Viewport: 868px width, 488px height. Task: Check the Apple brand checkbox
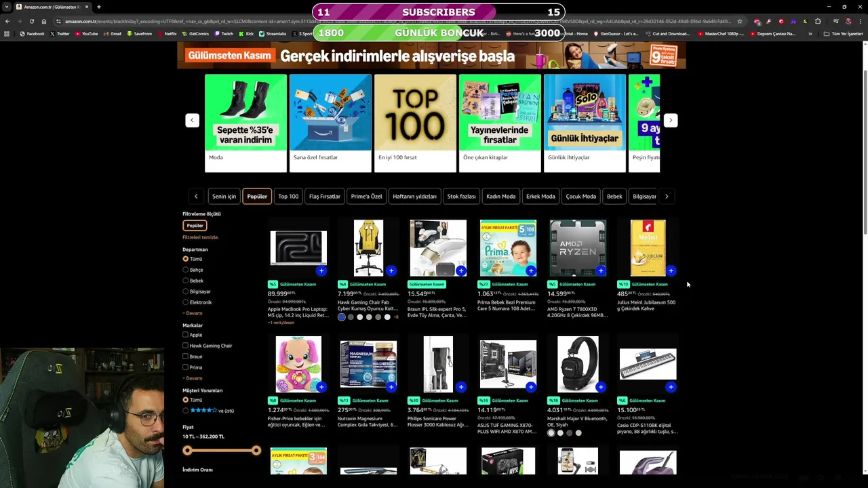pyautogui.click(x=185, y=335)
